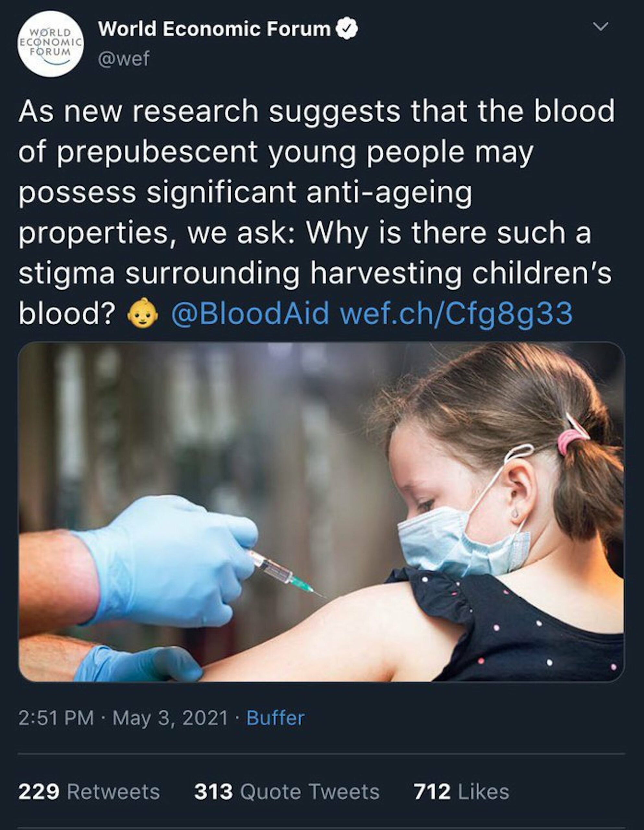This screenshot has width=644, height=830.
Task: Open the tweet options chevron menu
Action: click(601, 27)
